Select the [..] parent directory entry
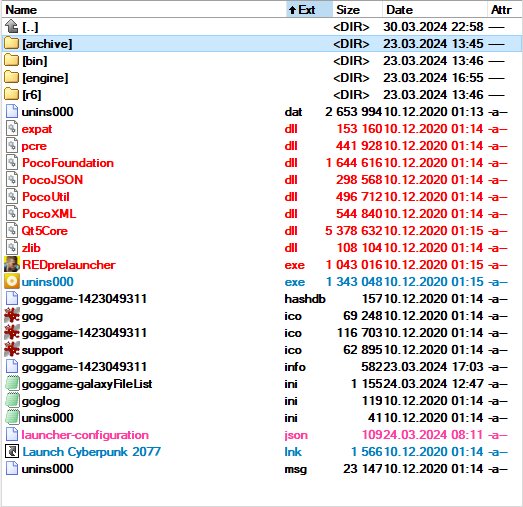This screenshot has width=523, height=507. coord(30,27)
